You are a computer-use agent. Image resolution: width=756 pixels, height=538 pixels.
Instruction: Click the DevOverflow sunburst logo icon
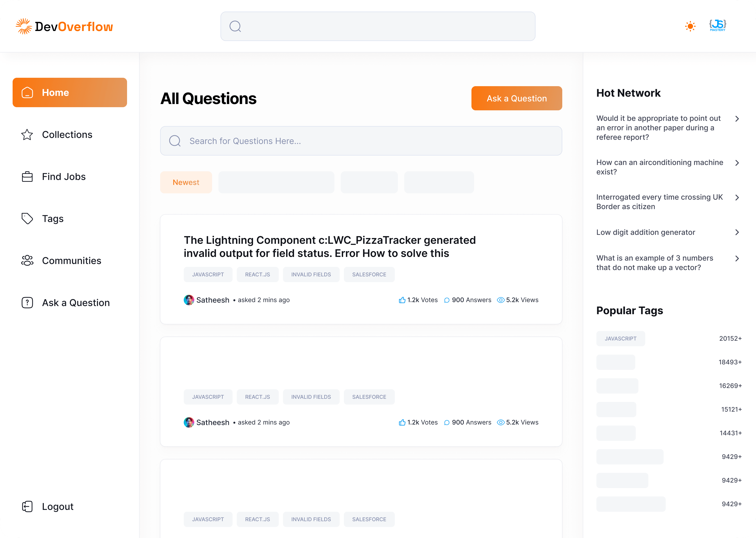24,27
